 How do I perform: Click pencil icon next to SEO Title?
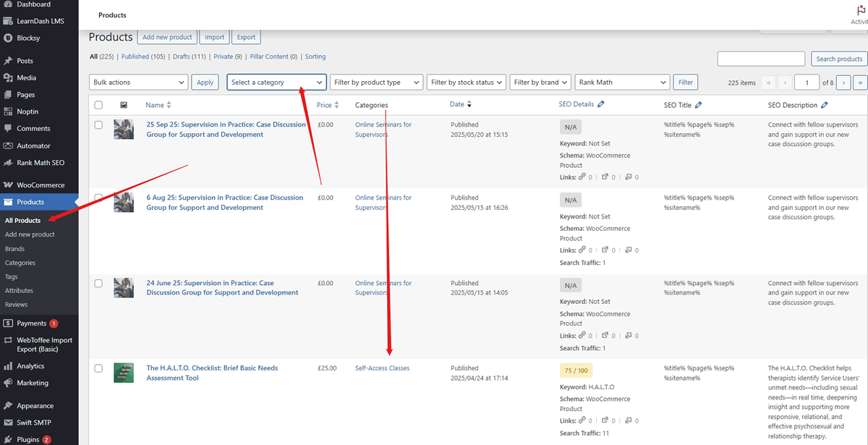(x=698, y=105)
